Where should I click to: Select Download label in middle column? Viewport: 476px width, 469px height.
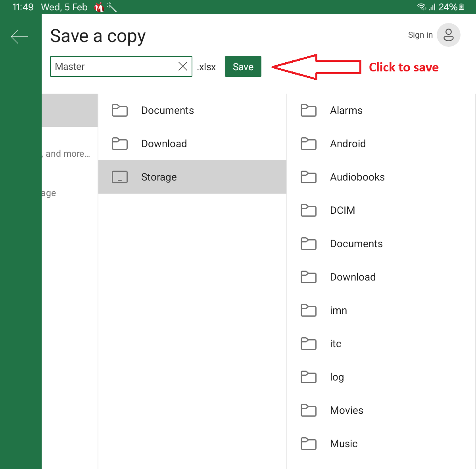tap(164, 144)
